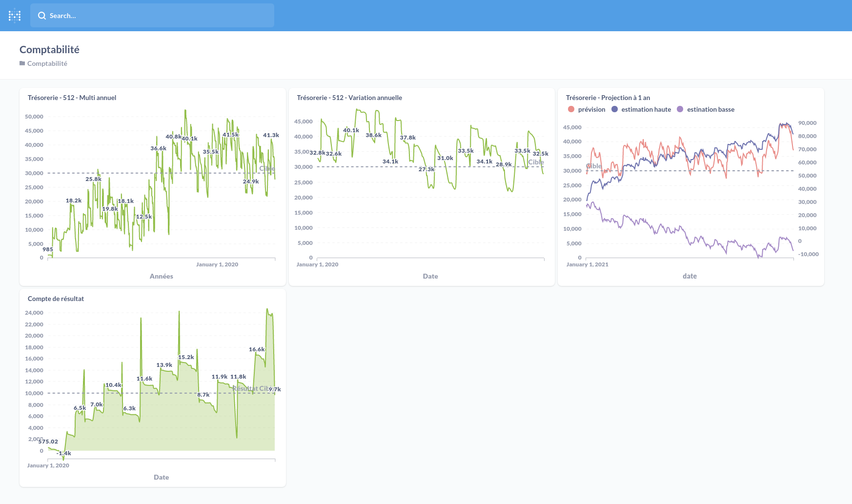852x504 pixels.
Task: Click the Comptabilité folder icon
Action: click(22, 63)
